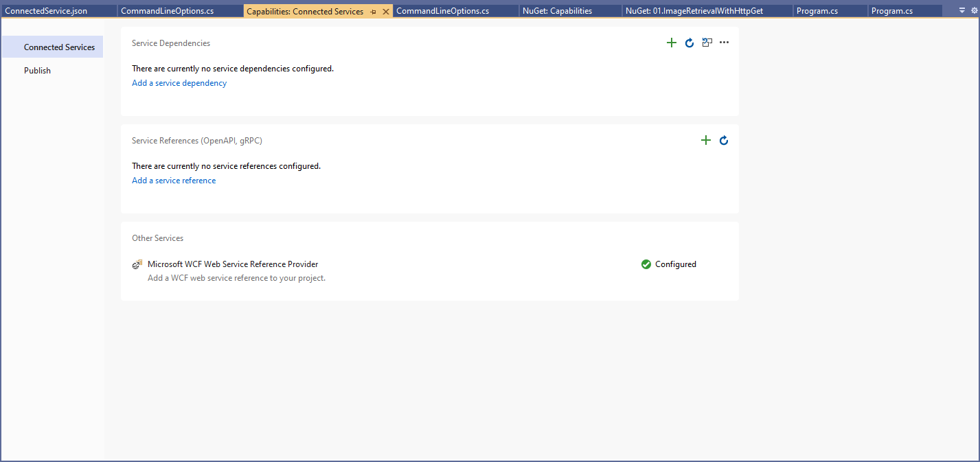Refresh the Service References section
The width and height of the screenshot is (980, 462).
(723, 140)
